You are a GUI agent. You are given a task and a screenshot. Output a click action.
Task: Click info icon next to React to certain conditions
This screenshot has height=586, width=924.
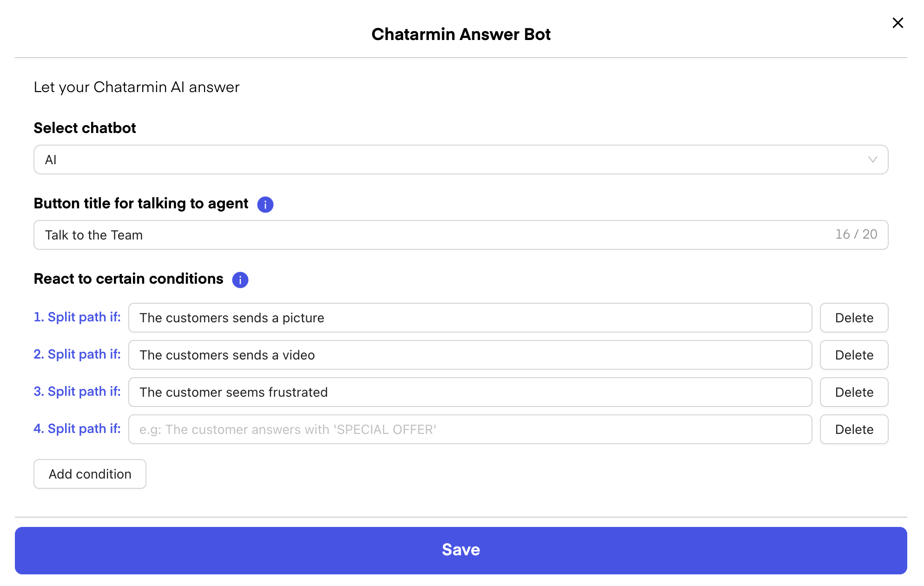point(240,280)
